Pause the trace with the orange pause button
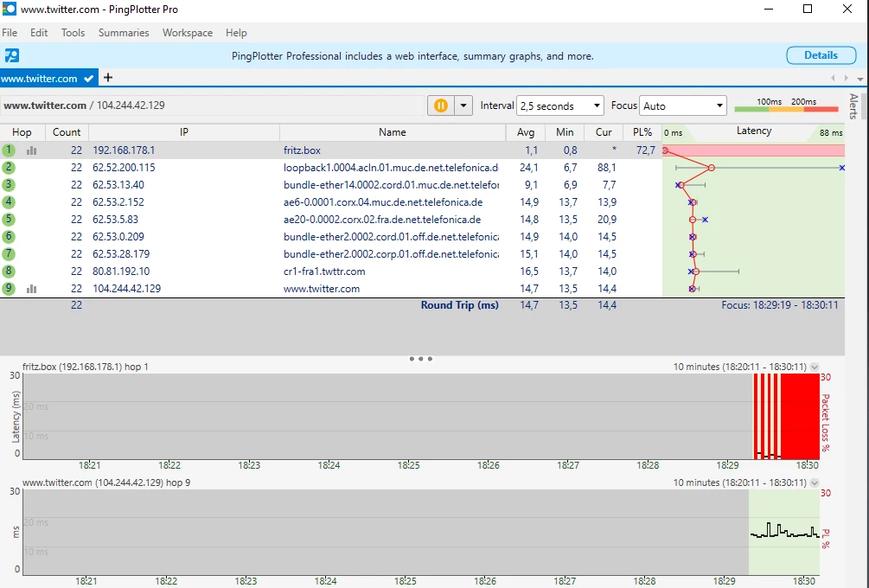Viewport: 869px width, 588px height. pyautogui.click(x=441, y=105)
